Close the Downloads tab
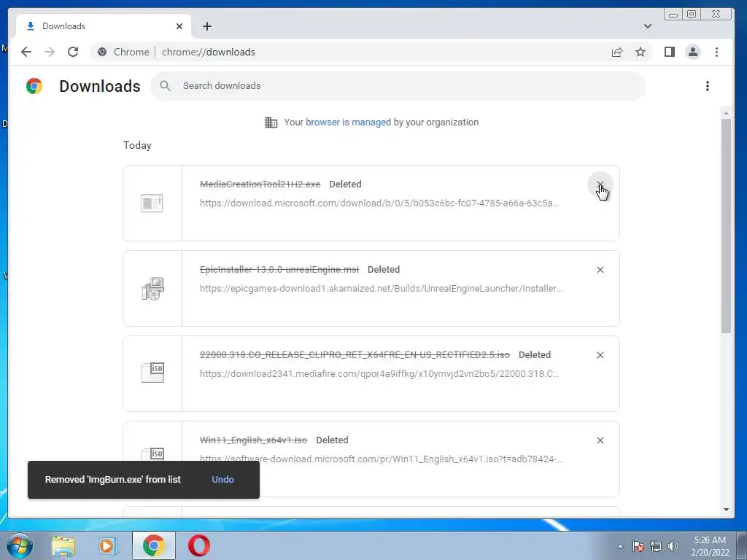The width and height of the screenshot is (747, 560). click(x=179, y=26)
